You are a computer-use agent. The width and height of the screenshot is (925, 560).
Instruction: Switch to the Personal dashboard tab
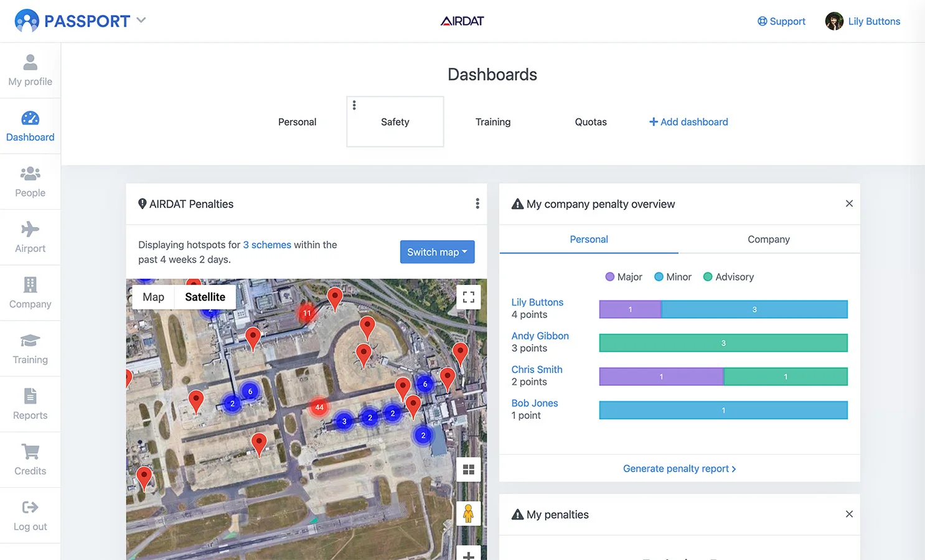[x=297, y=122]
